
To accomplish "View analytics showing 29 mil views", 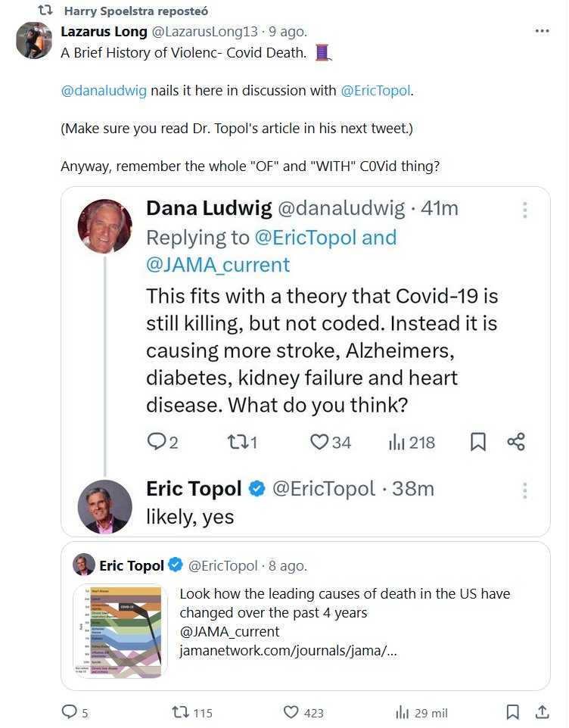I will point(403,712).
